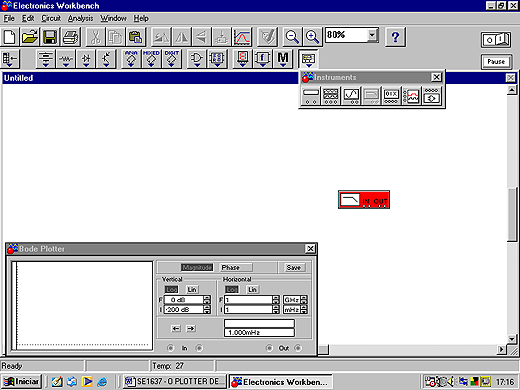This screenshot has height=390, width=520.
Task: Click the Pause button
Action: tap(496, 62)
